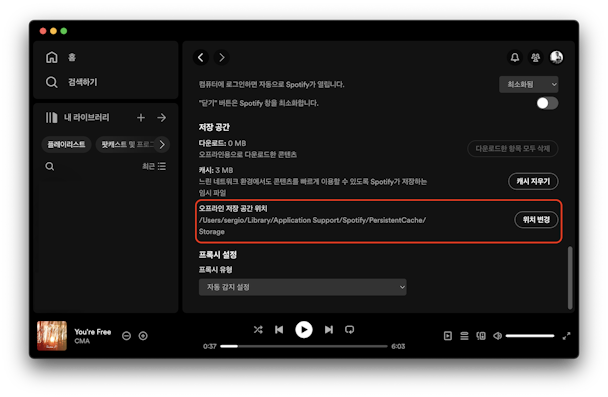Open 최근 sort order list
608x397 pixels.
(154, 166)
